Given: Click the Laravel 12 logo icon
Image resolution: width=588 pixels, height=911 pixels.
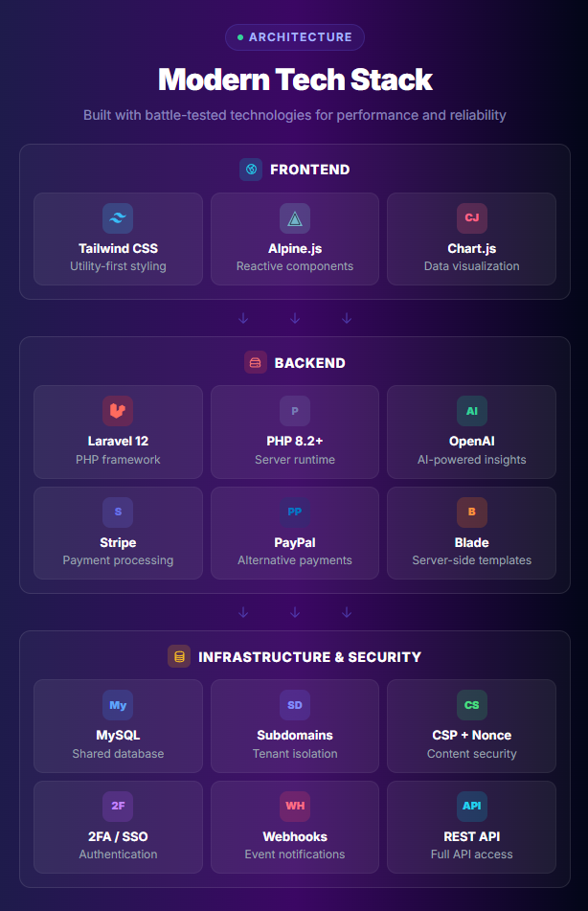Looking at the screenshot, I should [118, 411].
